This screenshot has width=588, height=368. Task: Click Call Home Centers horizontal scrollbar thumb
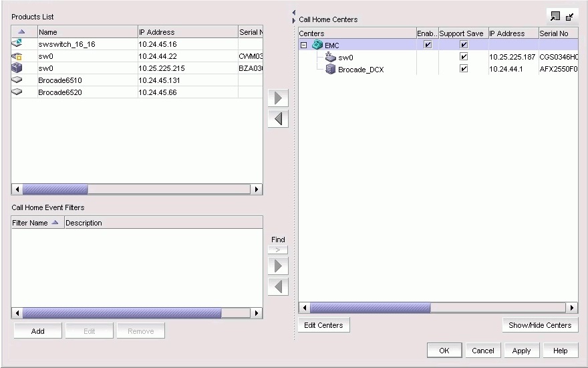click(x=370, y=308)
